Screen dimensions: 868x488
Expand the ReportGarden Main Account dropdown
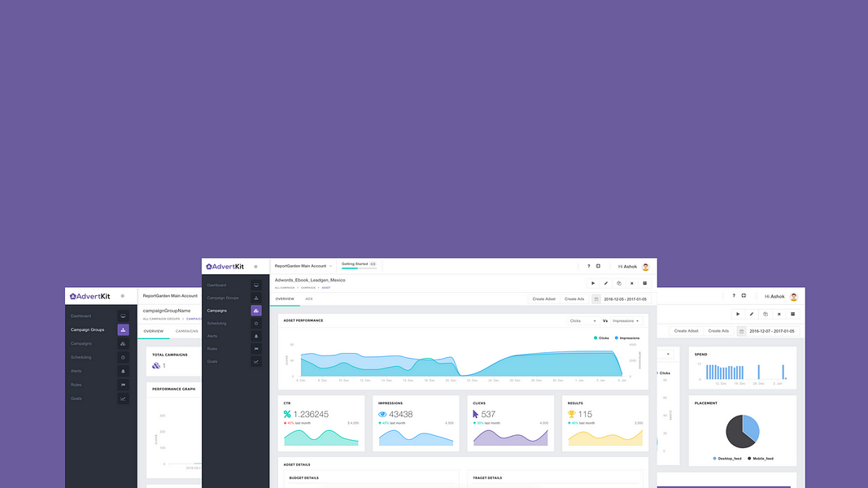tap(303, 266)
